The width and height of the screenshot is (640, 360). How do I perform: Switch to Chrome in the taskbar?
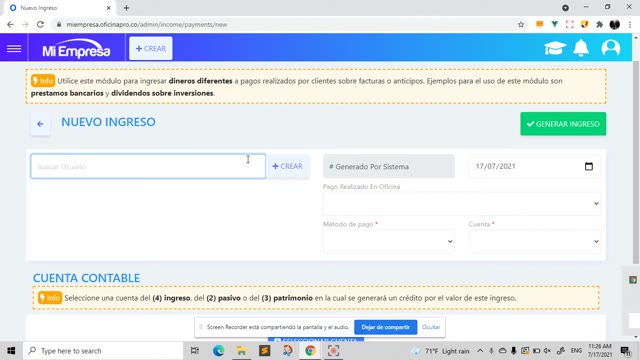coord(310,351)
